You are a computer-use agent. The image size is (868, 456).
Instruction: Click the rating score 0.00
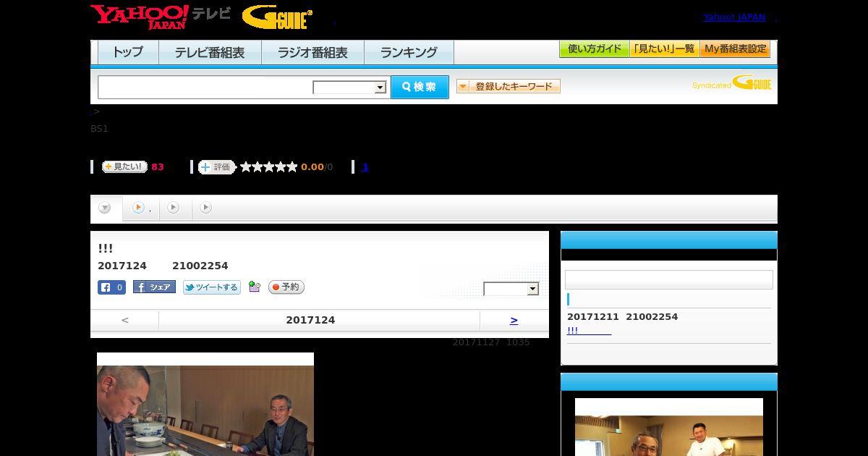click(312, 167)
